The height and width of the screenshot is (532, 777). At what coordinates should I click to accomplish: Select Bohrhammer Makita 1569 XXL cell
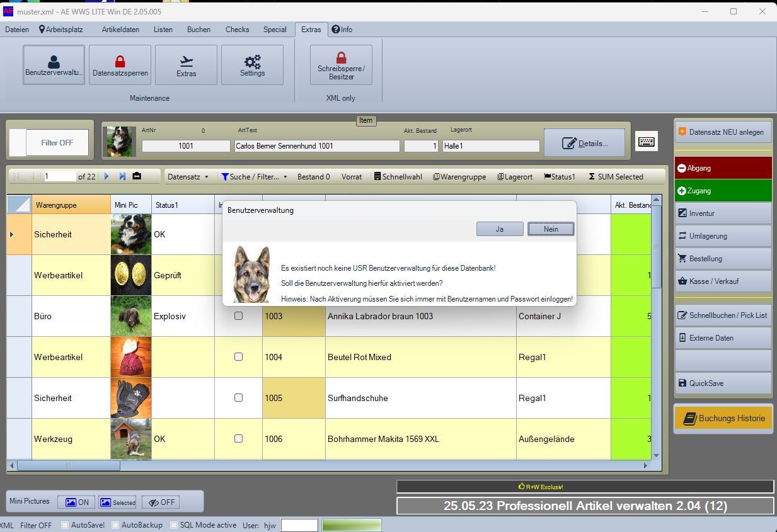coord(421,439)
